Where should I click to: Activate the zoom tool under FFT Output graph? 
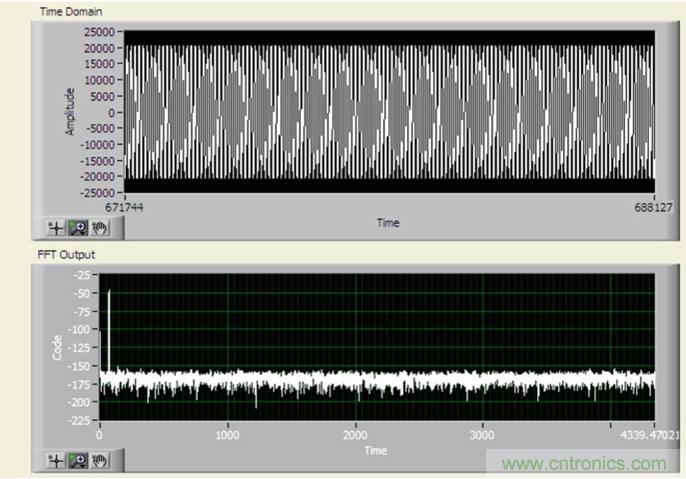78,460
